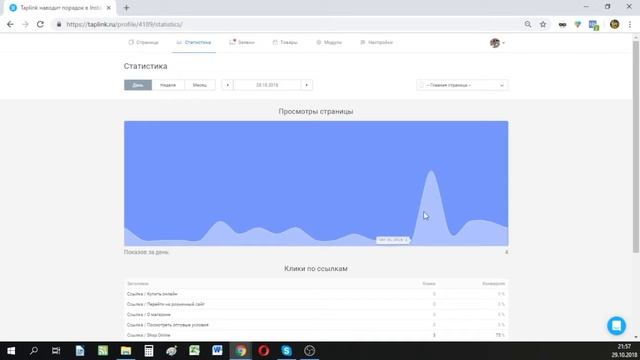Open the green RSS app on the taskbar
Screen dimensions: 640x360
click(102, 351)
